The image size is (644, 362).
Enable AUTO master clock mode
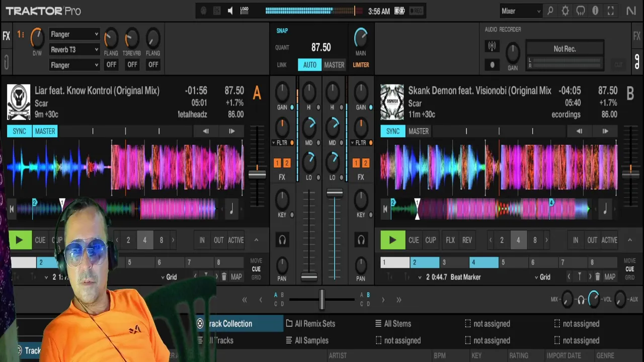pyautogui.click(x=310, y=65)
